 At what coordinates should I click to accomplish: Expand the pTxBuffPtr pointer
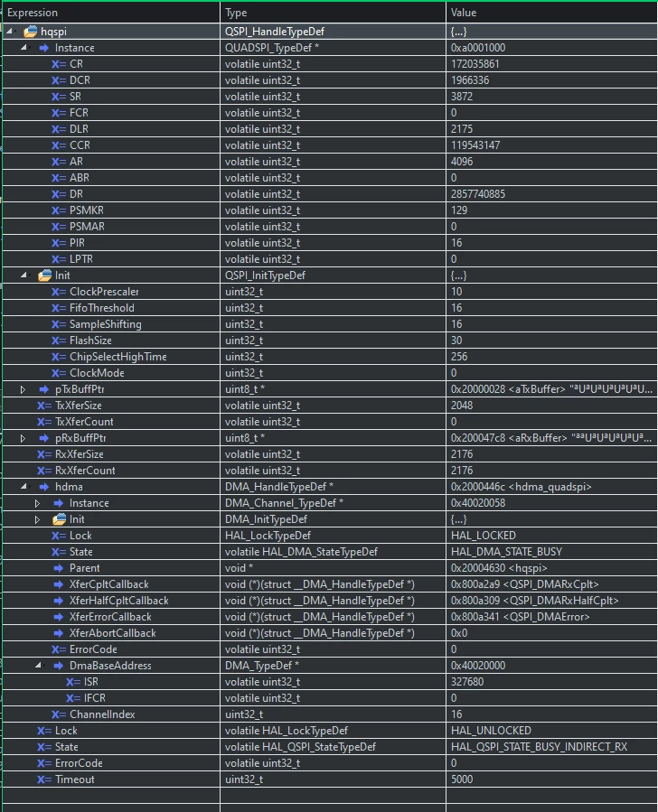(x=23, y=389)
